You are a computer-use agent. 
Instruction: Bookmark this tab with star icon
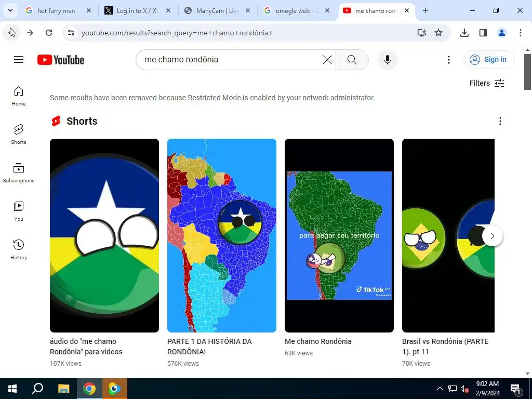438,33
